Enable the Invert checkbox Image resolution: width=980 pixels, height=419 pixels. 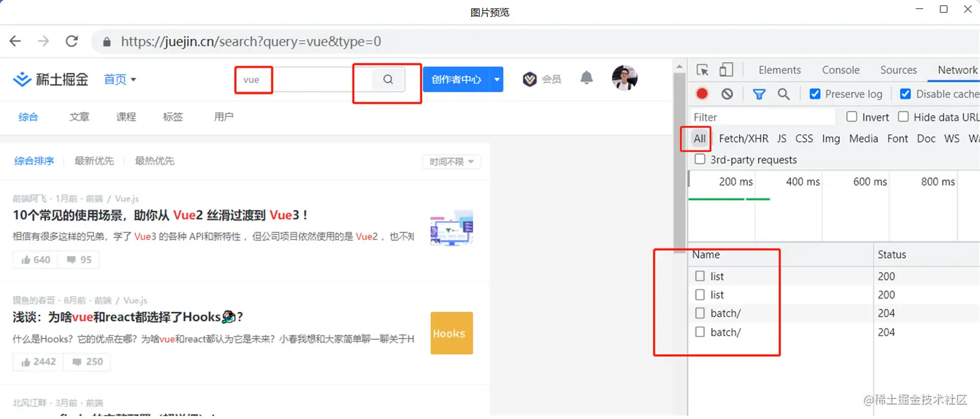point(852,117)
